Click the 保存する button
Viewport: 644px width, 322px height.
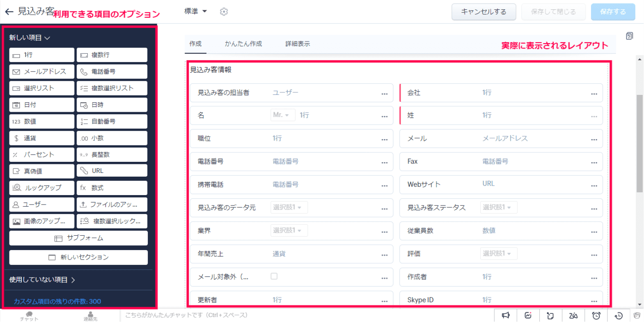pyautogui.click(x=613, y=12)
